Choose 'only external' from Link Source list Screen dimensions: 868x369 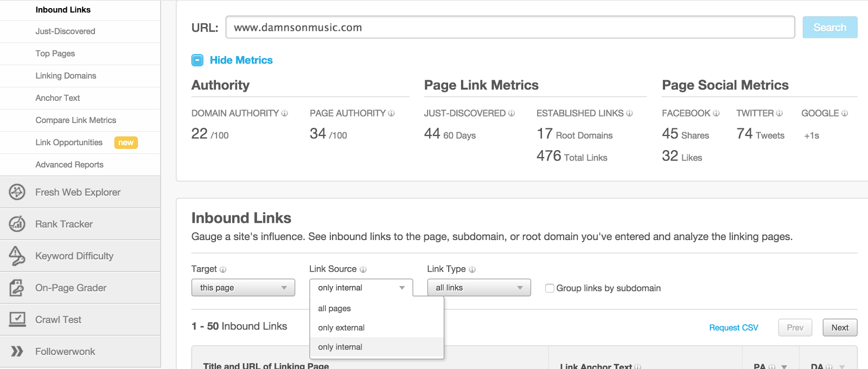click(x=341, y=328)
